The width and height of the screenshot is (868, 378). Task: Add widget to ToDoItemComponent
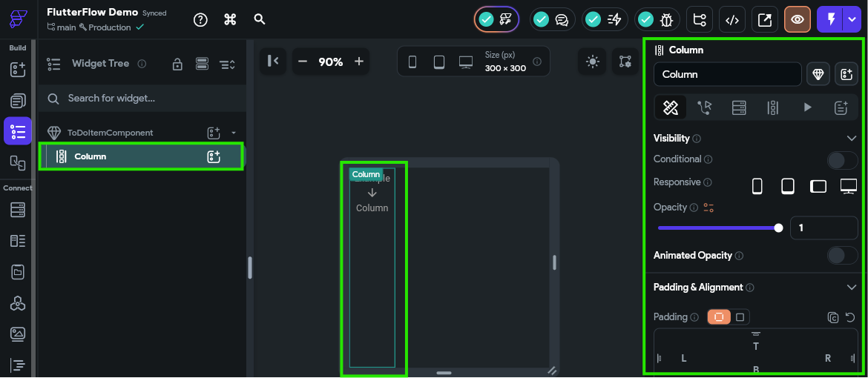pos(214,133)
